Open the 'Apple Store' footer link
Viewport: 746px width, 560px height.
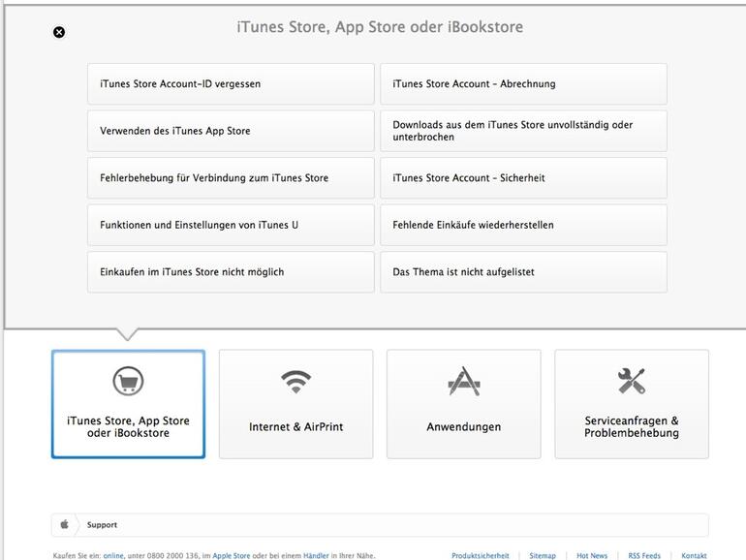[232, 556]
